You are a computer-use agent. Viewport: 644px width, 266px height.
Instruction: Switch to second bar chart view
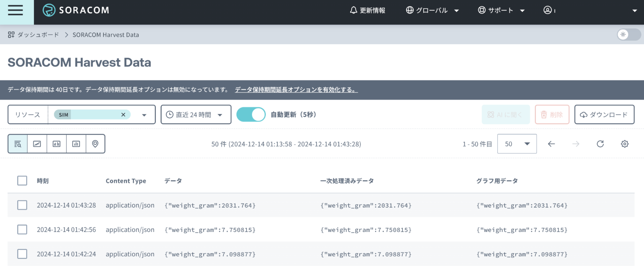point(76,144)
